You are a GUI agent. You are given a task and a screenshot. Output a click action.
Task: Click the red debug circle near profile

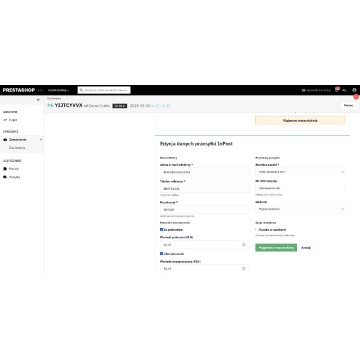pos(356,97)
